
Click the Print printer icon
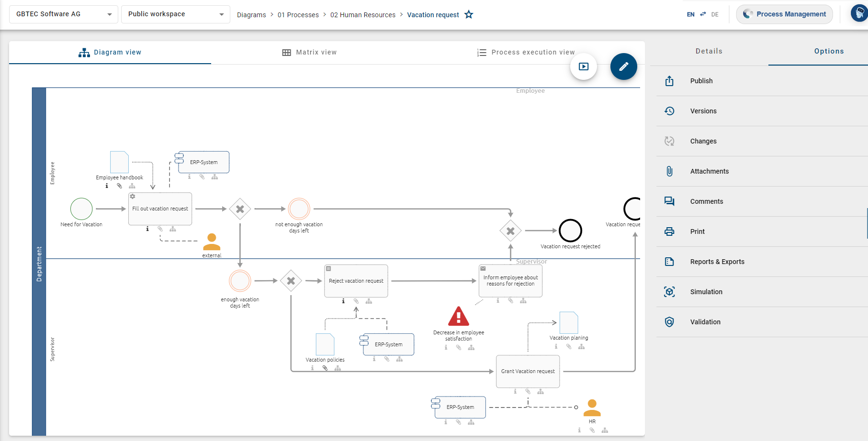(669, 232)
